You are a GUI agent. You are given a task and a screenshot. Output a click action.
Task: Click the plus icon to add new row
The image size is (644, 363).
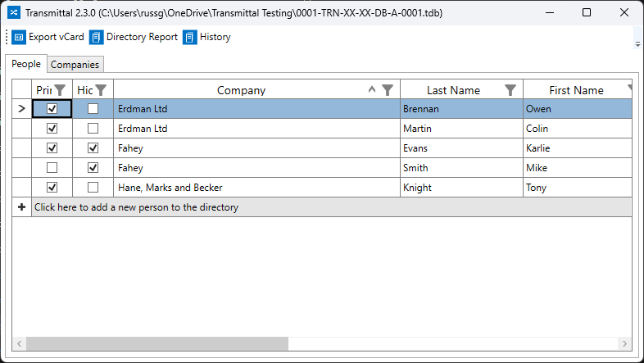21,207
